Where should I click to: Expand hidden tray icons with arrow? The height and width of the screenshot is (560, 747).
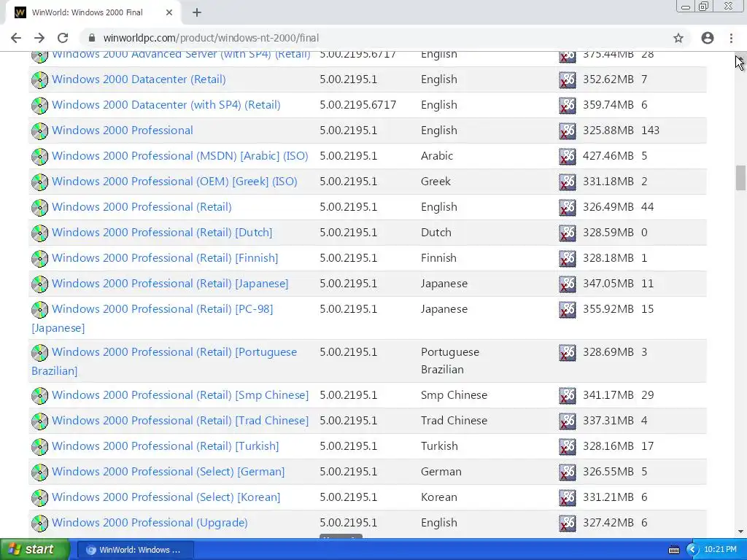click(692, 550)
